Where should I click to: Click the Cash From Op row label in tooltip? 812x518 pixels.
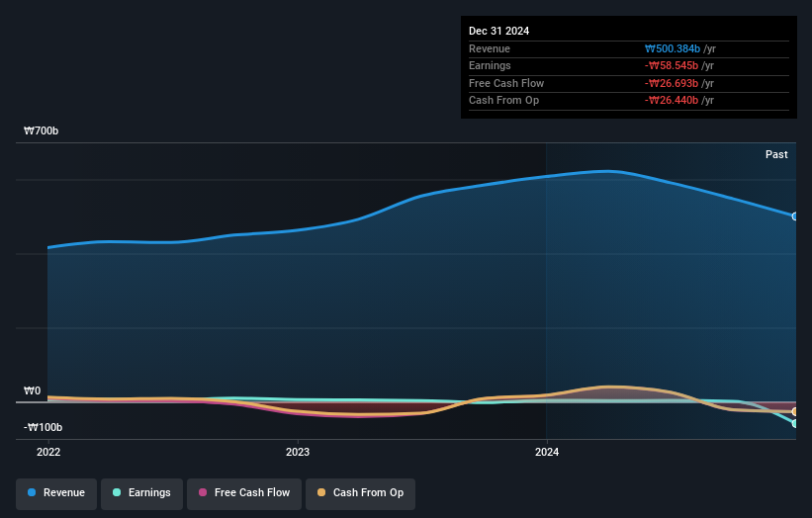[x=503, y=101]
